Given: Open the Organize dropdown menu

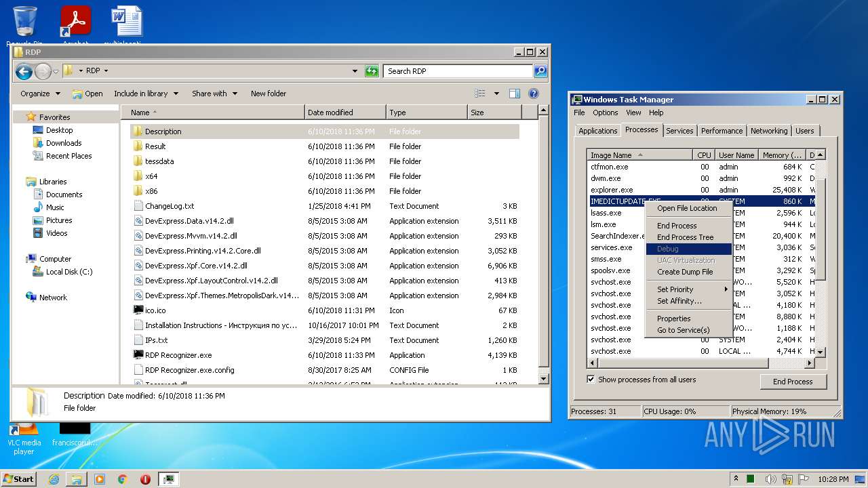Looking at the screenshot, I should (x=41, y=94).
